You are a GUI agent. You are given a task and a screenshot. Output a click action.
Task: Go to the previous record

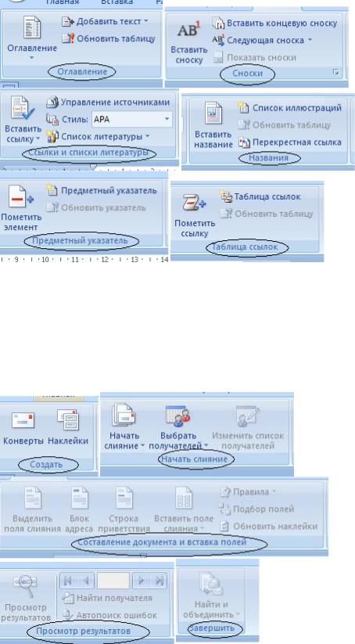[86, 581]
